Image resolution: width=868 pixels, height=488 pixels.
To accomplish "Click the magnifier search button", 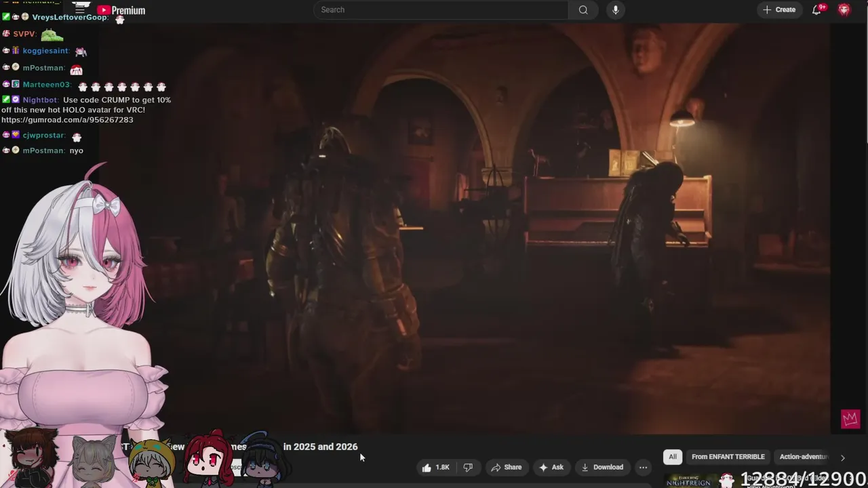I will 583,9.
